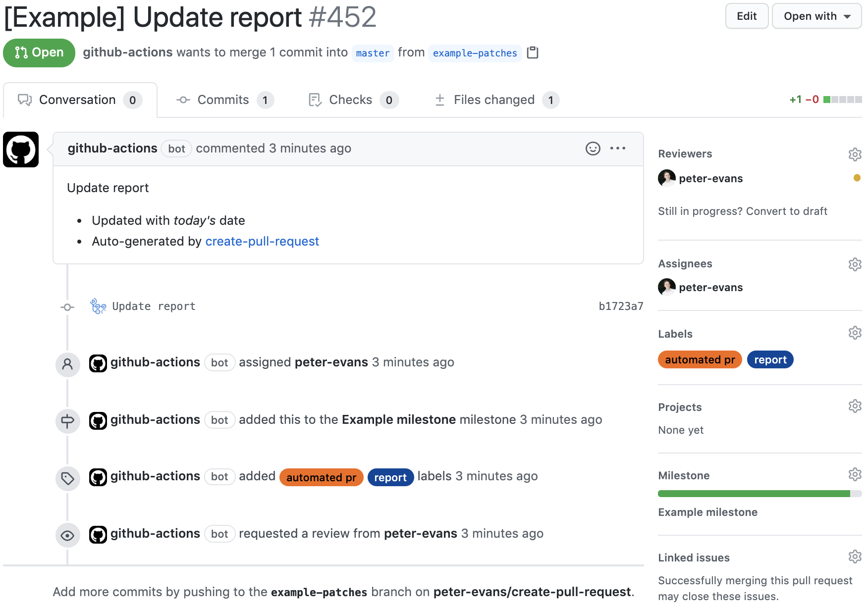The width and height of the screenshot is (868, 608).
Task: Switch to the Commits tab
Action: [x=223, y=100]
